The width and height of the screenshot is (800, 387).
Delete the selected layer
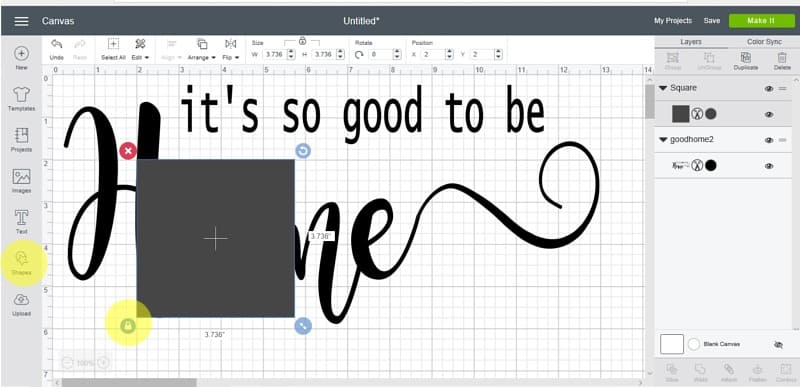coord(782,61)
